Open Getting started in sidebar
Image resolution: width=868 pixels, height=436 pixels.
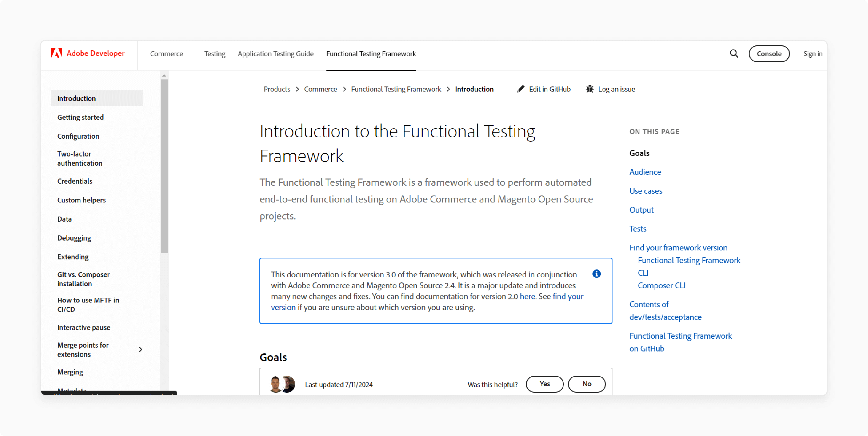click(x=80, y=117)
